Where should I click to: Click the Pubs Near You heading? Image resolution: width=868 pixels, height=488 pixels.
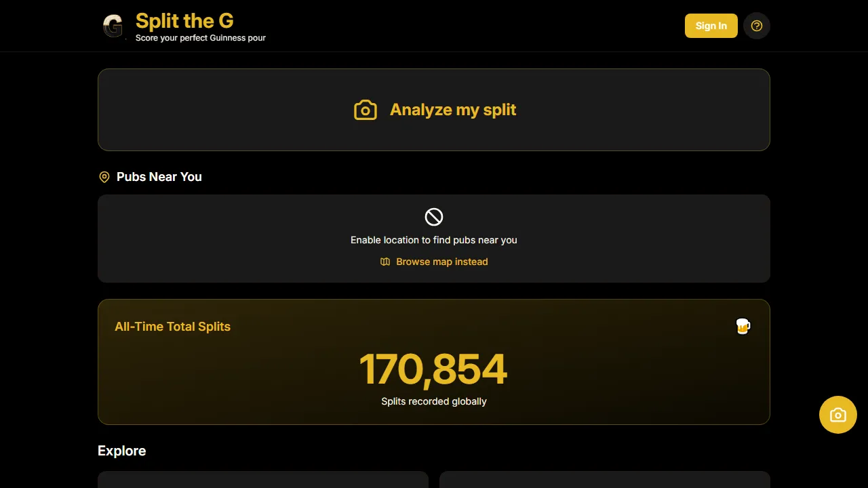[159, 177]
